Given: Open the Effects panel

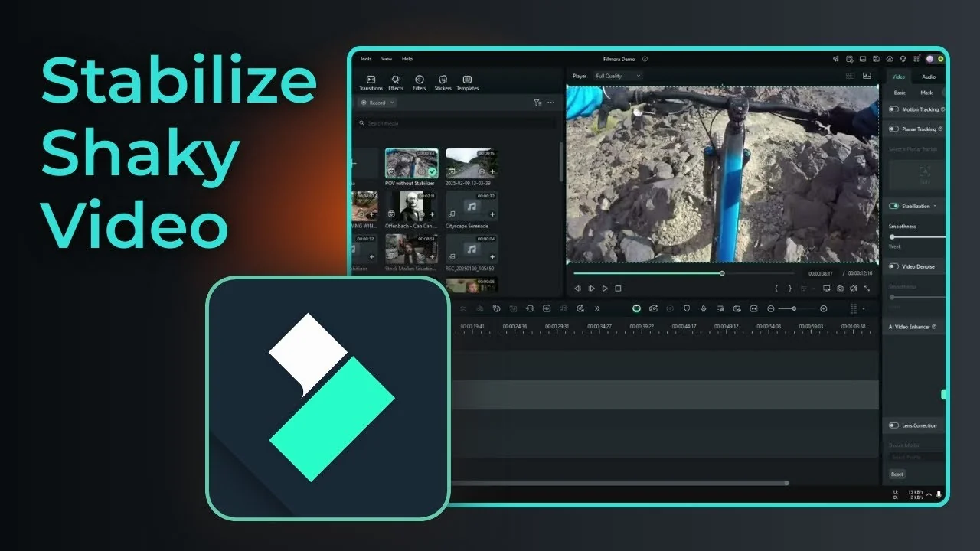Looking at the screenshot, I should coord(395,82).
